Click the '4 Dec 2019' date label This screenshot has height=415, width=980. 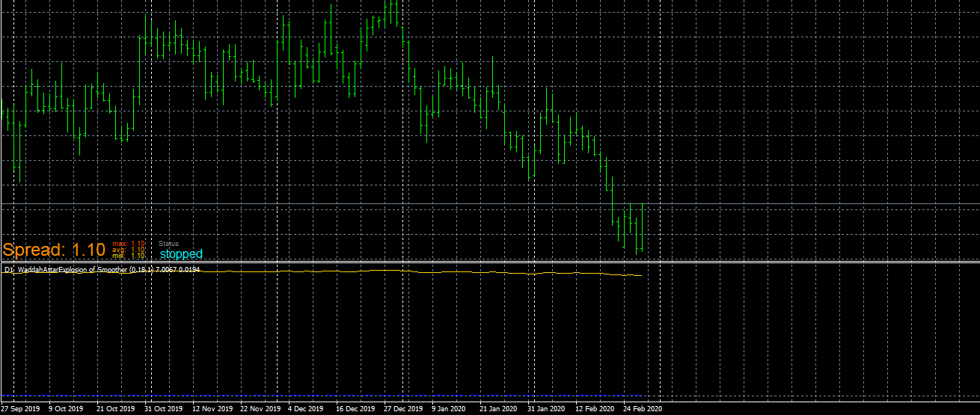(x=306, y=409)
